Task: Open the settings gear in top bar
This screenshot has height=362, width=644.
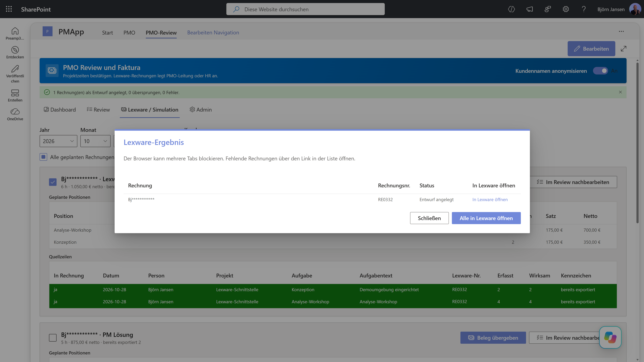Action: coord(566,9)
